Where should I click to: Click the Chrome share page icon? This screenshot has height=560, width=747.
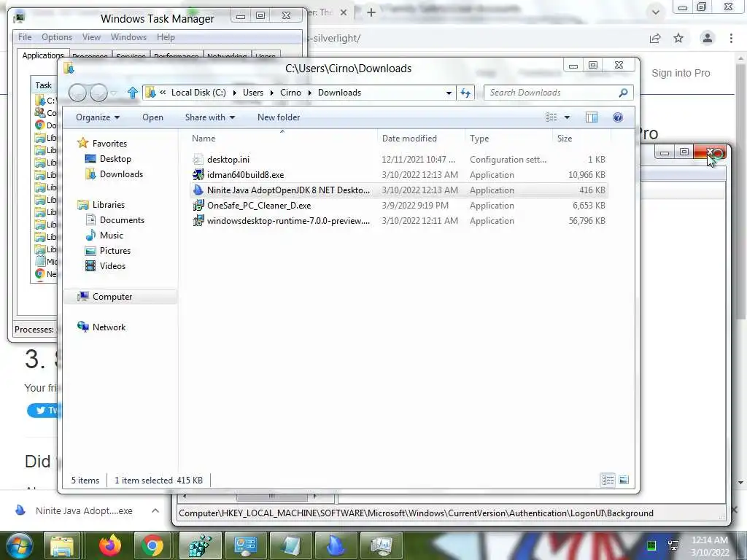(x=655, y=38)
